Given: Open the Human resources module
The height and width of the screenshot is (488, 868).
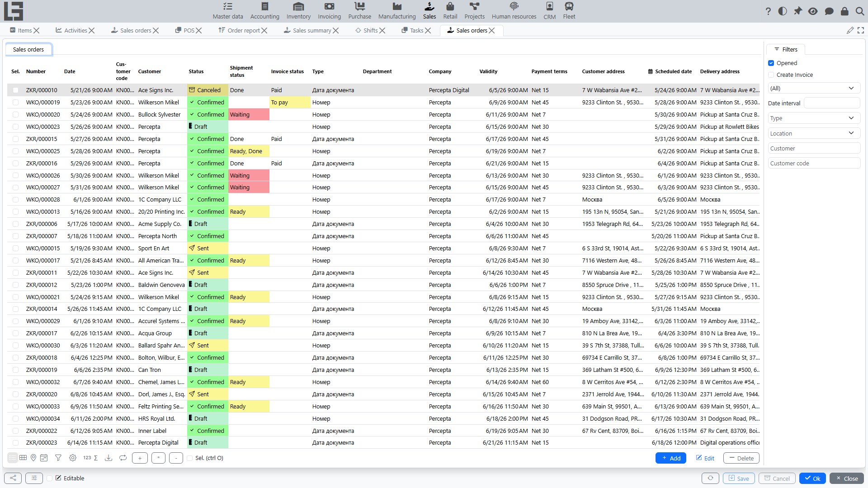Looking at the screenshot, I should point(514,11).
